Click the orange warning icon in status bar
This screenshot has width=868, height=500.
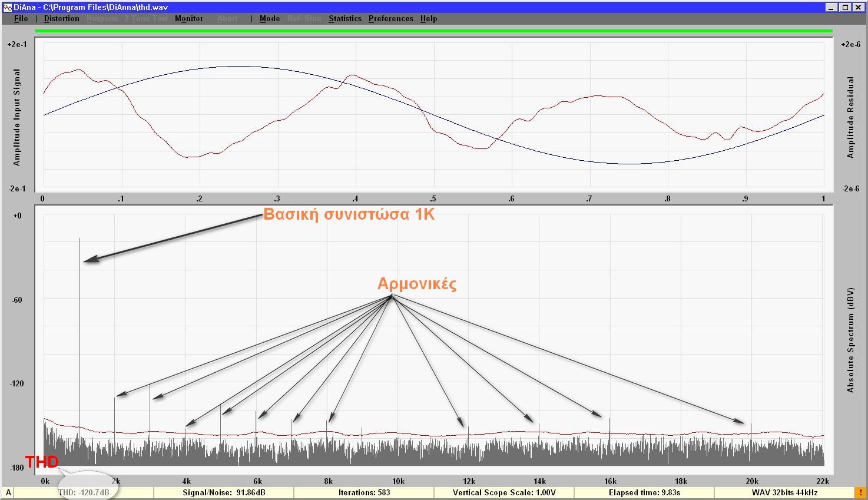tap(860, 493)
